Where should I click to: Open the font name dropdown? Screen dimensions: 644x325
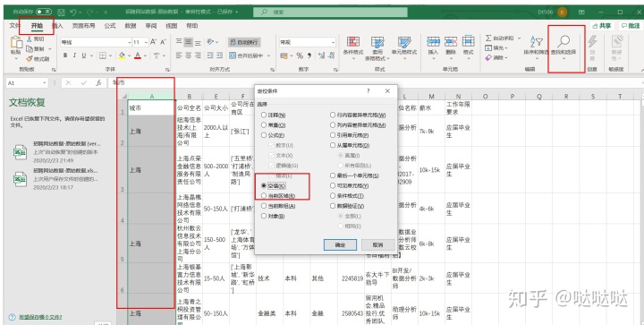(130, 42)
